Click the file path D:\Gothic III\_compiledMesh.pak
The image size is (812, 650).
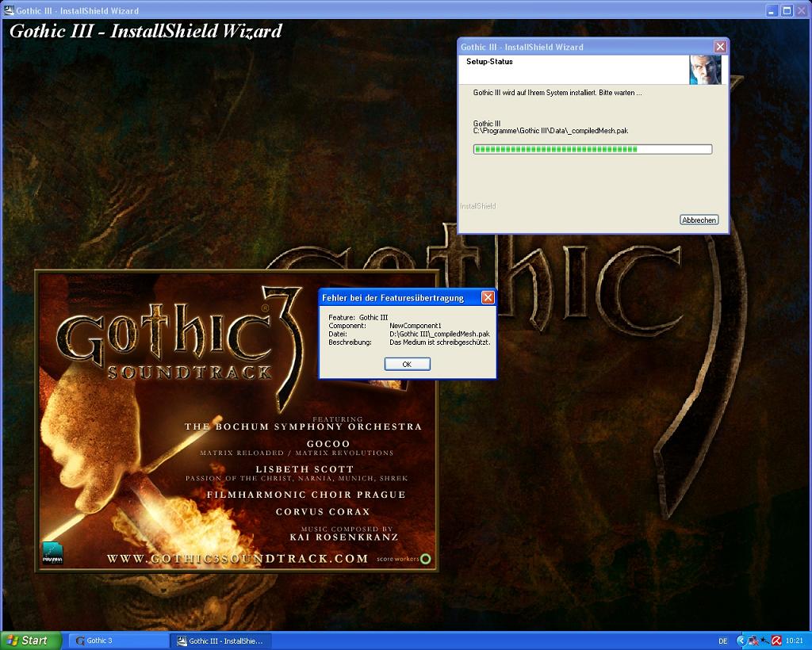[x=439, y=335]
